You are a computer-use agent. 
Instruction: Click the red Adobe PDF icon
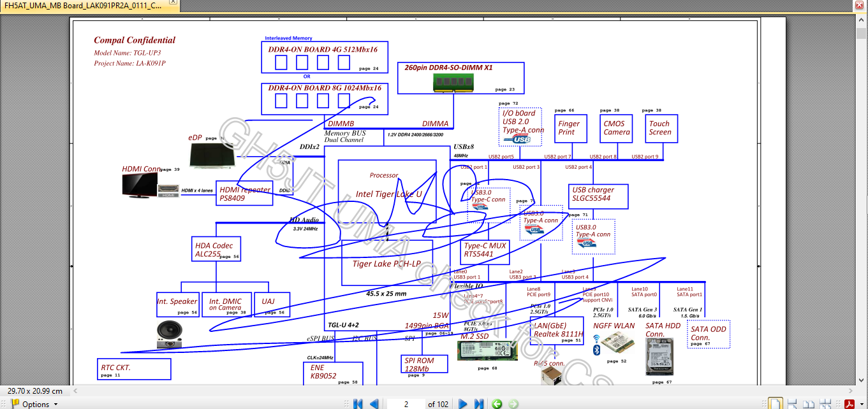[849, 404]
